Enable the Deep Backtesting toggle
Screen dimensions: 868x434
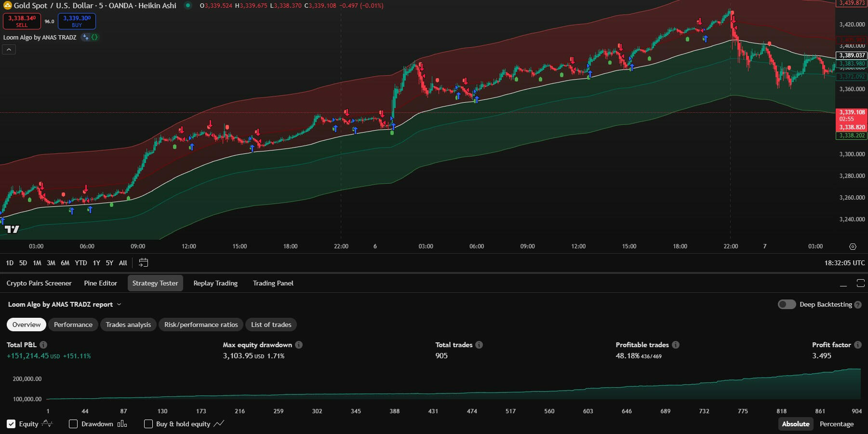click(x=787, y=304)
